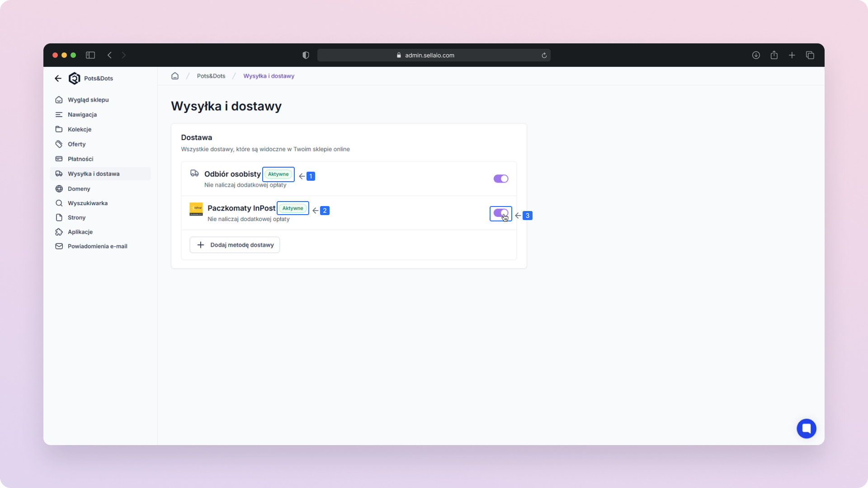Click the reload page icon
The width and height of the screenshot is (868, 488).
544,56
